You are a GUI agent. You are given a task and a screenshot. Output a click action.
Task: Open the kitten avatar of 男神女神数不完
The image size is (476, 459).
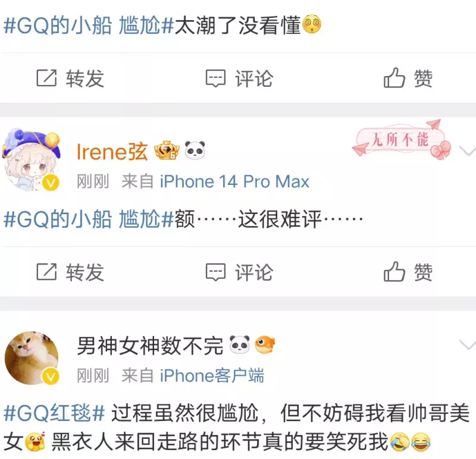click(x=32, y=358)
